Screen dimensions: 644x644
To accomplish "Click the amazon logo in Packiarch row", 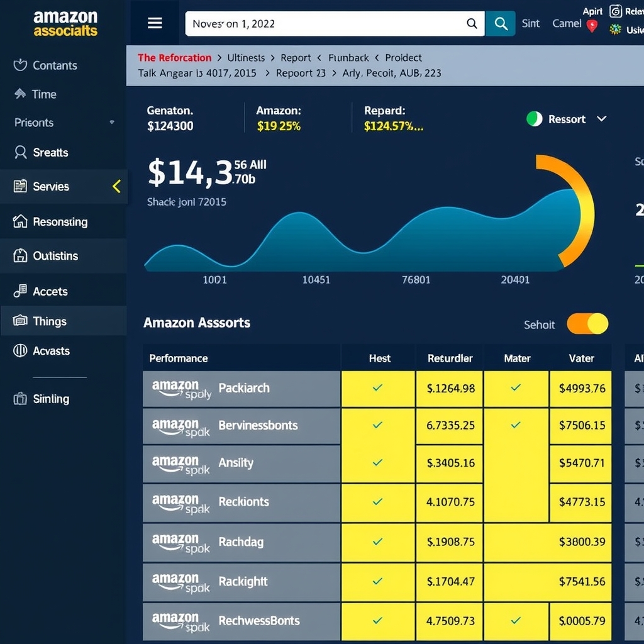I will 182,389.
